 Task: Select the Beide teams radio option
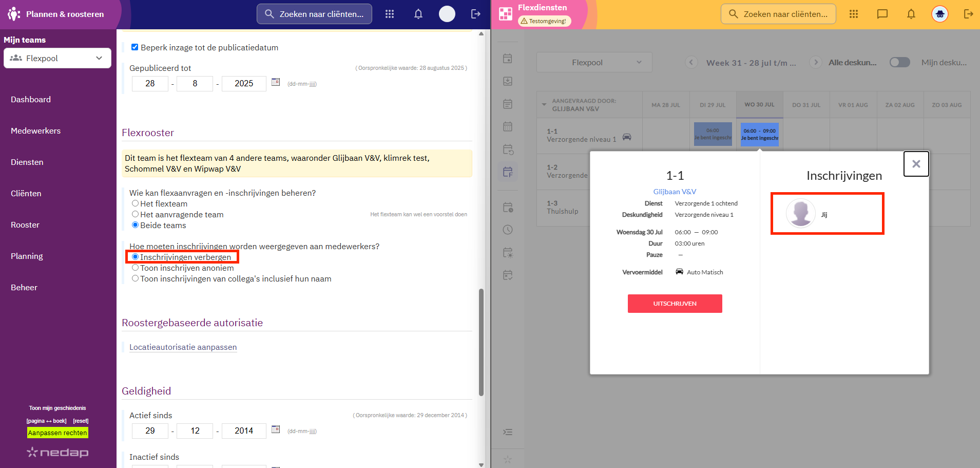tap(136, 225)
